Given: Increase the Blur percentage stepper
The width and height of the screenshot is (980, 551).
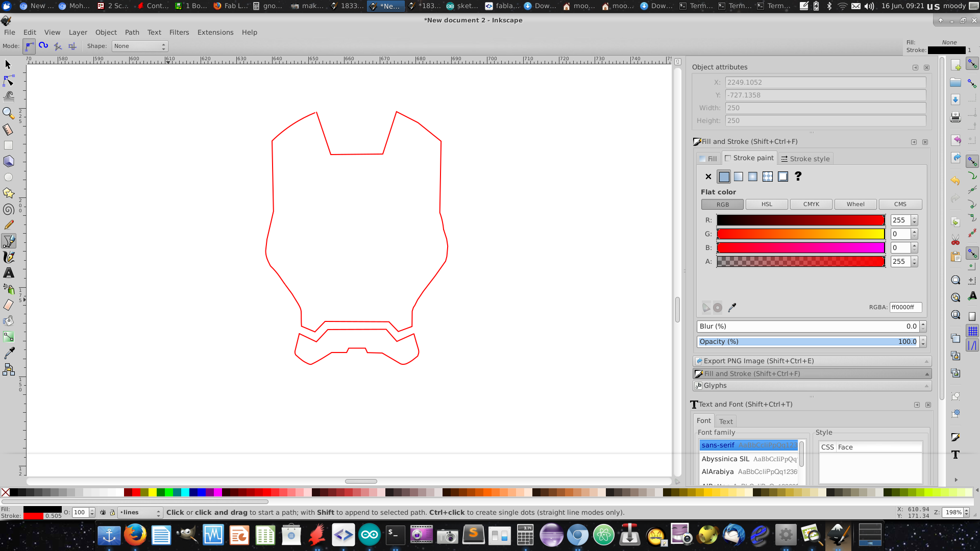Looking at the screenshot, I should tap(923, 324).
